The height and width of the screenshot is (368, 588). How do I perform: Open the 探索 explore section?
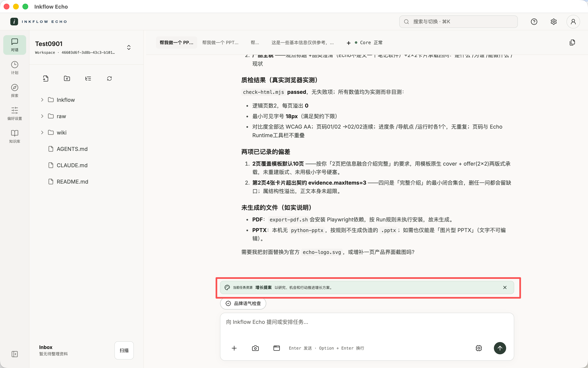[x=14, y=91]
